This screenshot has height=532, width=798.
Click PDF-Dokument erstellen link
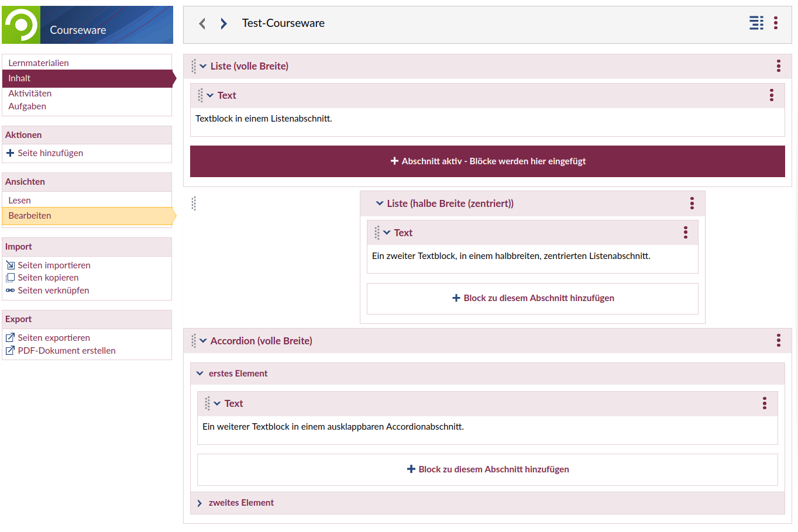[x=67, y=351]
